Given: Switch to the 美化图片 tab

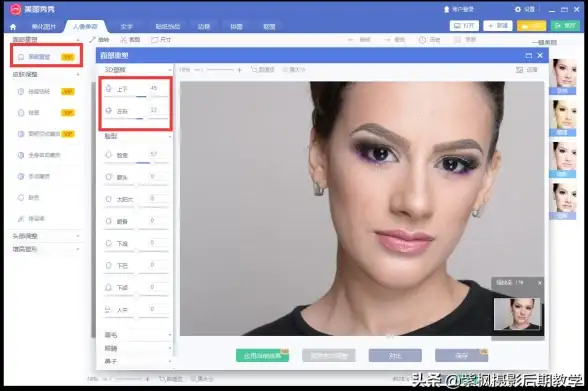Looking at the screenshot, I should point(44,27).
